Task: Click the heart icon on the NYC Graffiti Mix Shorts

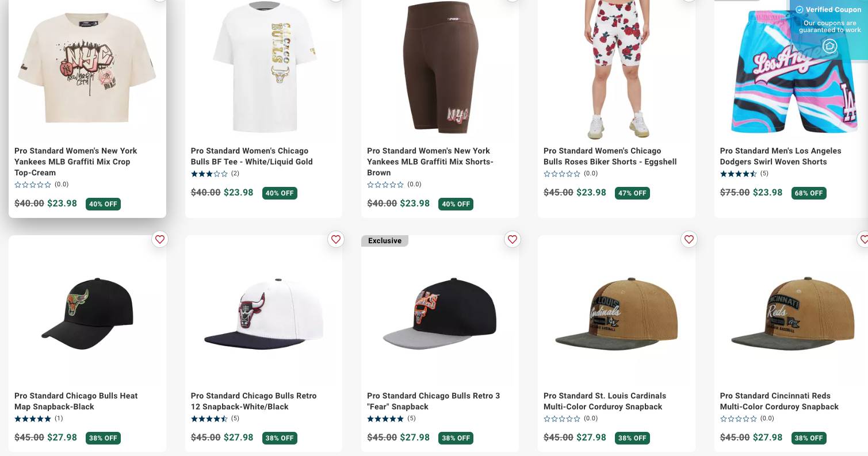Action: (512, 0)
